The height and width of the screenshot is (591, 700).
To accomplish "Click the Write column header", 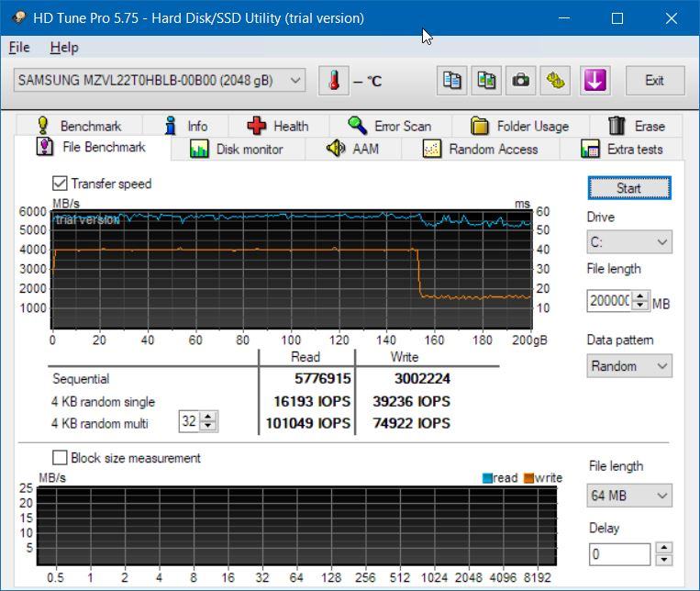I will (405, 357).
